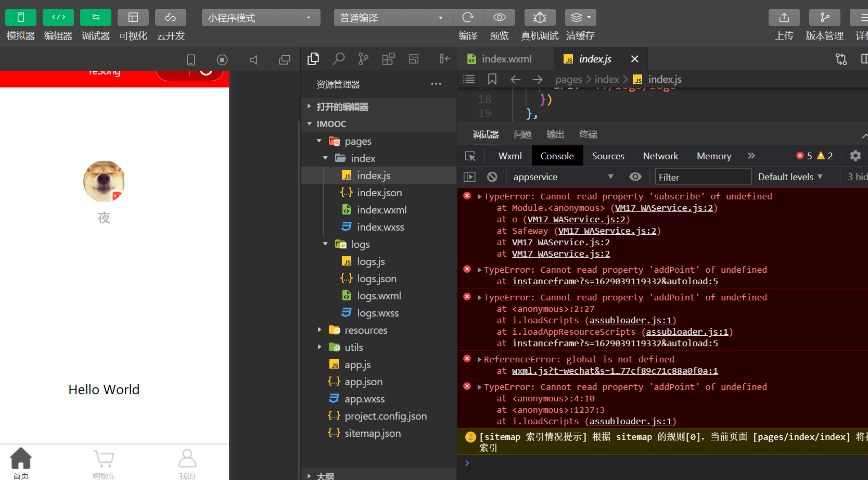Image resolution: width=868 pixels, height=480 pixels.
Task: Switch to the terminal panel tab
Action: [588, 134]
